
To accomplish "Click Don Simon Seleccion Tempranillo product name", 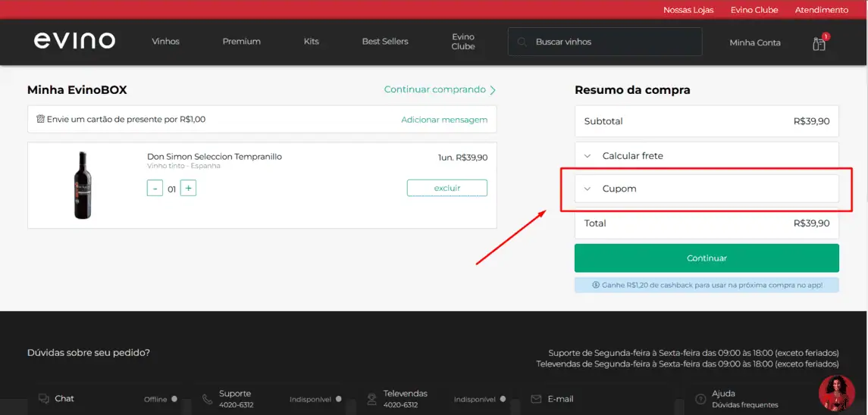I will coord(215,157).
